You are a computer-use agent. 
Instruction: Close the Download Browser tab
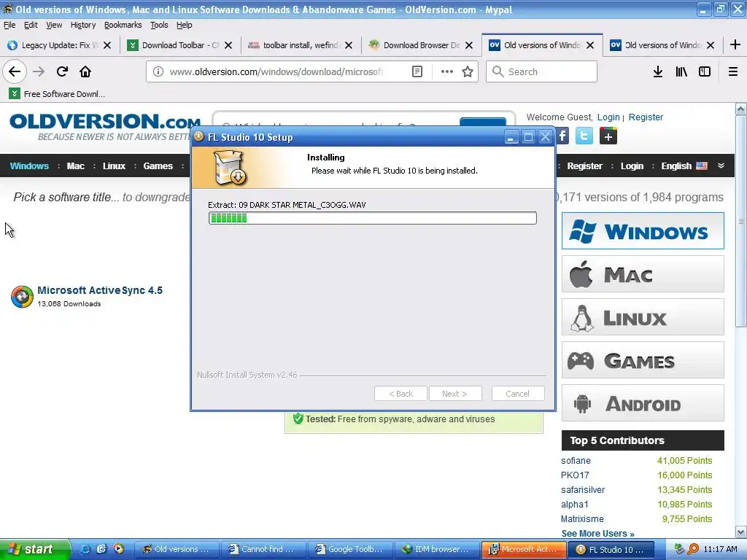click(x=469, y=45)
